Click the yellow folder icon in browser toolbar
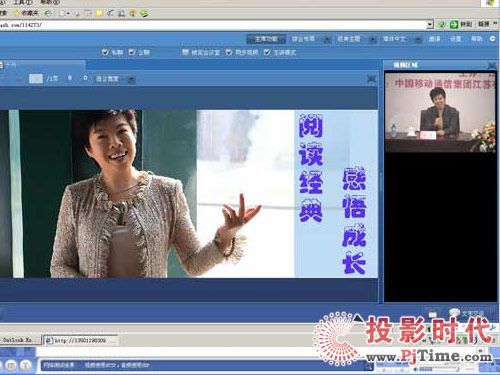The height and width of the screenshot is (375, 500). pyautogui.click(x=99, y=13)
